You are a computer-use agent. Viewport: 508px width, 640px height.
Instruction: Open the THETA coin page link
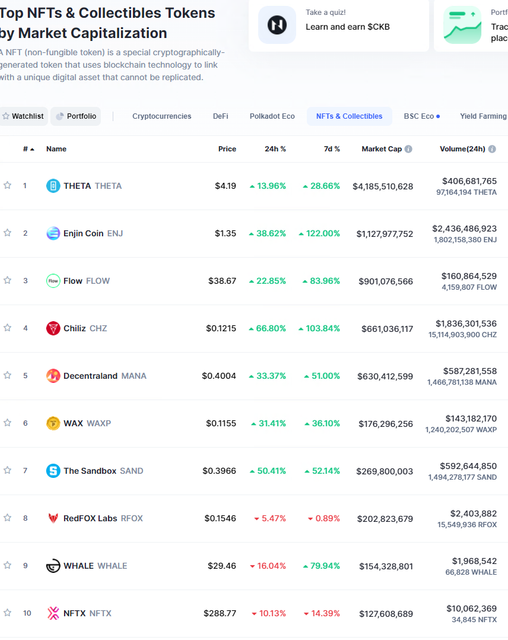coord(93,186)
